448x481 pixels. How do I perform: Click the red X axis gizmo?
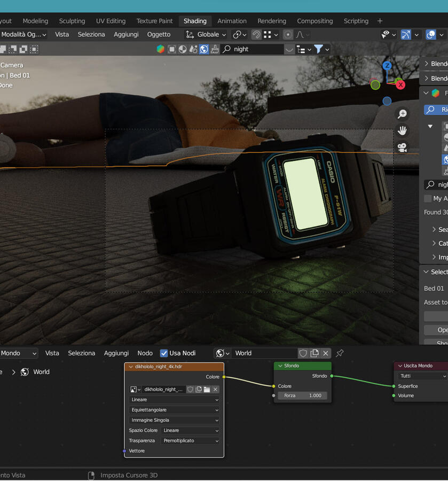pyautogui.click(x=400, y=84)
